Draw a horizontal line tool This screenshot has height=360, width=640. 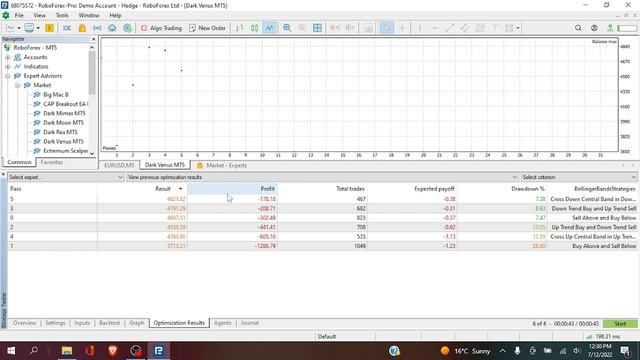(435, 28)
